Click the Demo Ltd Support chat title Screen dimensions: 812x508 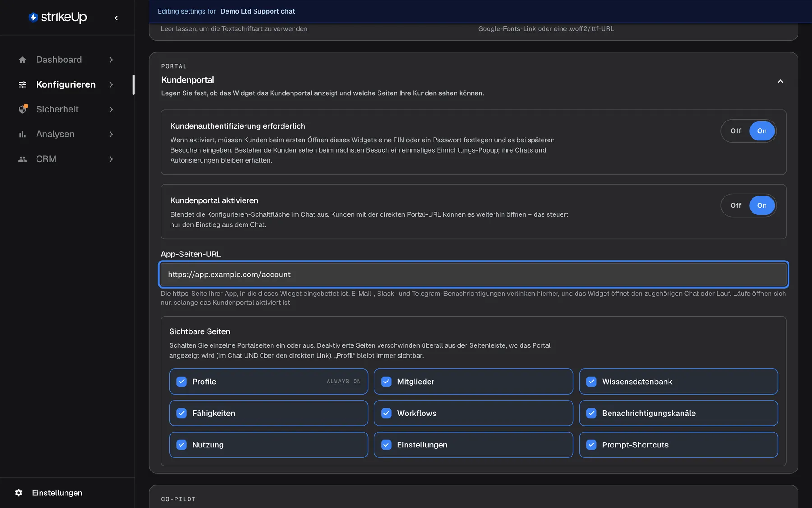(x=258, y=11)
